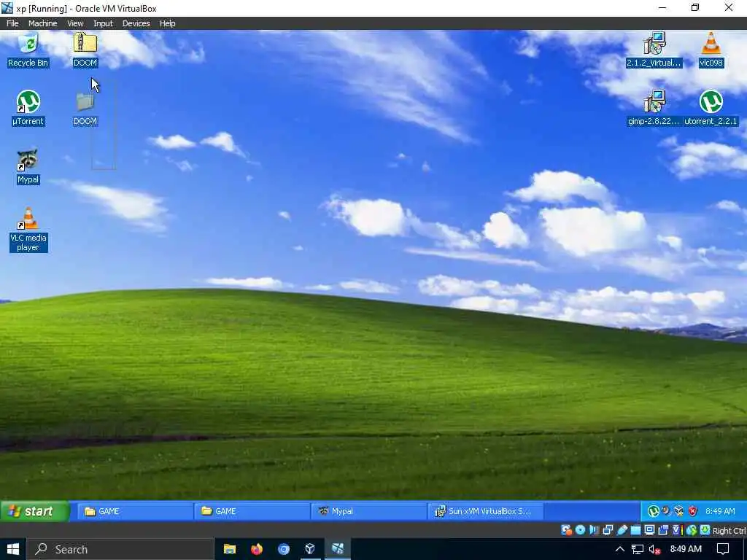Viewport: 747px width, 560px height.
Task: Open the Input menu
Action: 103,23
